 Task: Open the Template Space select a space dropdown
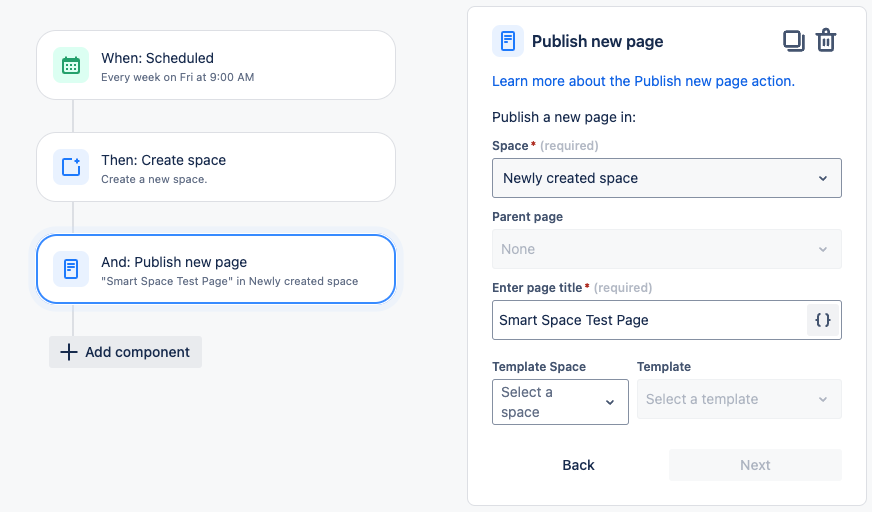pyautogui.click(x=560, y=402)
